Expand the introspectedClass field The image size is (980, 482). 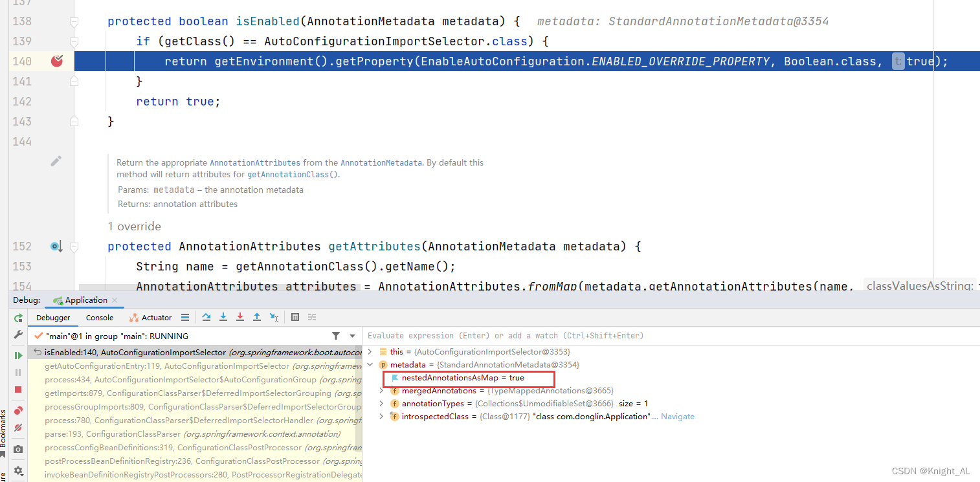[x=382, y=417]
